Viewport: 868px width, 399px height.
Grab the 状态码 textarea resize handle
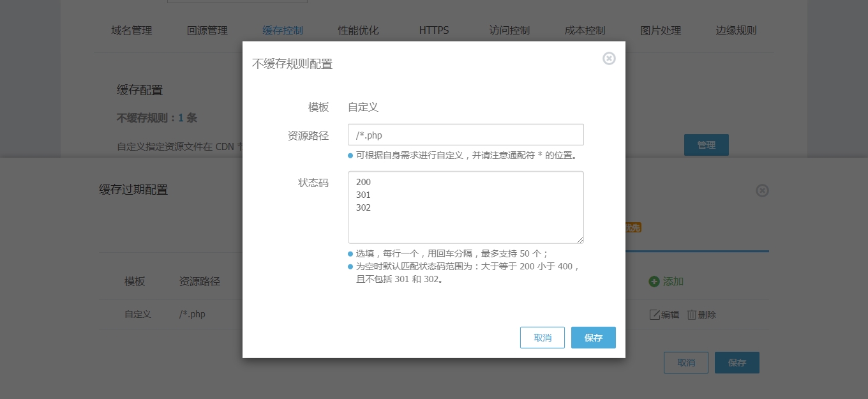pyautogui.click(x=580, y=239)
